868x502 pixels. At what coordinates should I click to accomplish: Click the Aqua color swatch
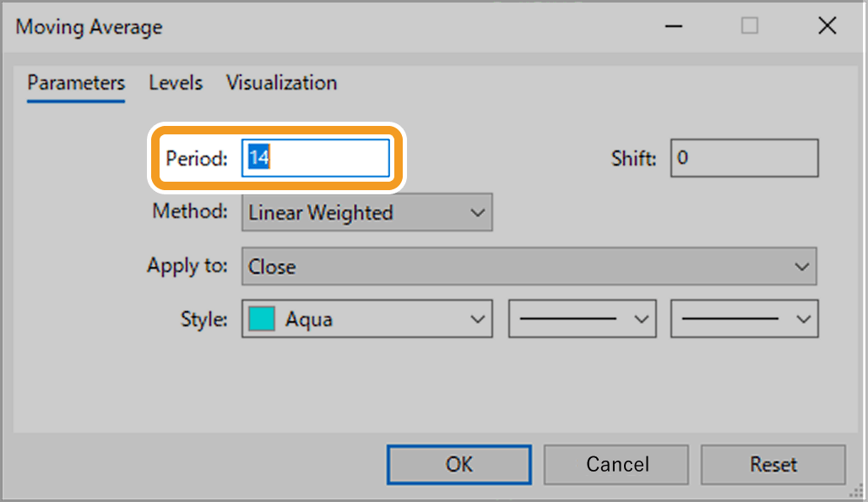(x=263, y=319)
